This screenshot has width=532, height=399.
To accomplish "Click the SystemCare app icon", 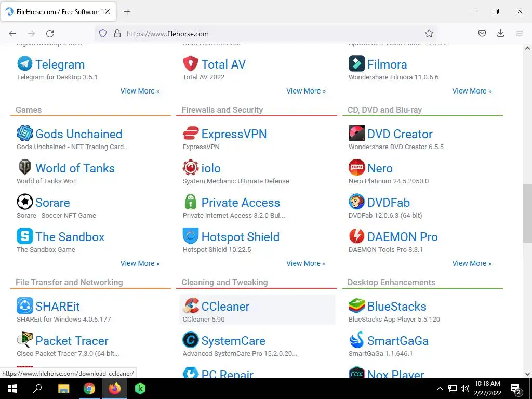I will 190,340.
